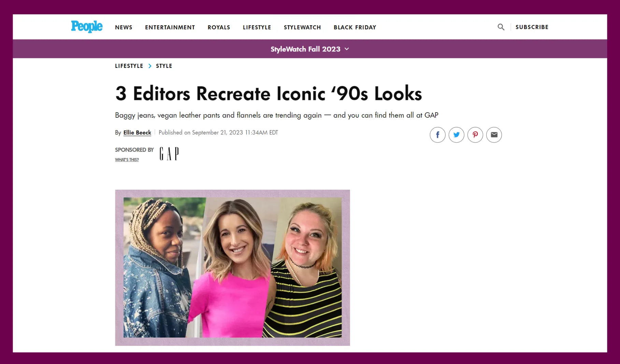Click the article headline text

pos(269,93)
